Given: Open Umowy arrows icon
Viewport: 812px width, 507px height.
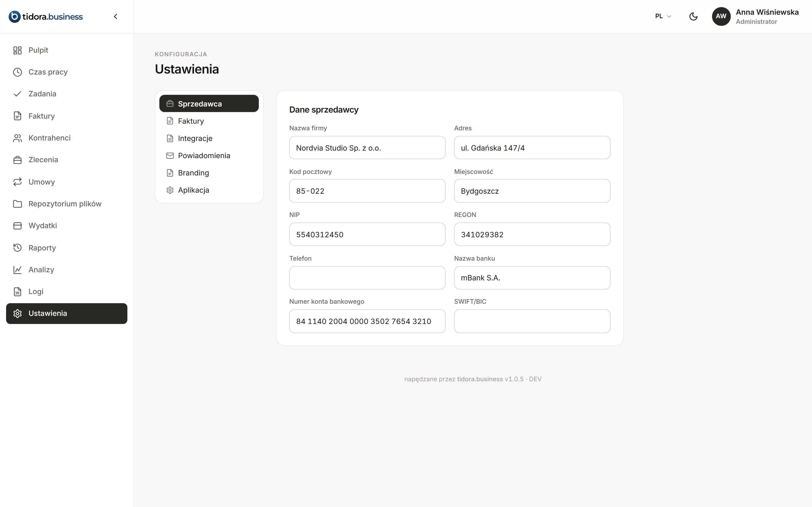Looking at the screenshot, I should (18, 182).
